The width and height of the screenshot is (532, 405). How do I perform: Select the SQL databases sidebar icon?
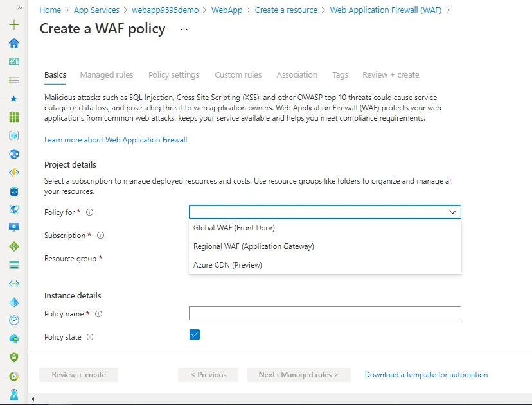(13, 191)
